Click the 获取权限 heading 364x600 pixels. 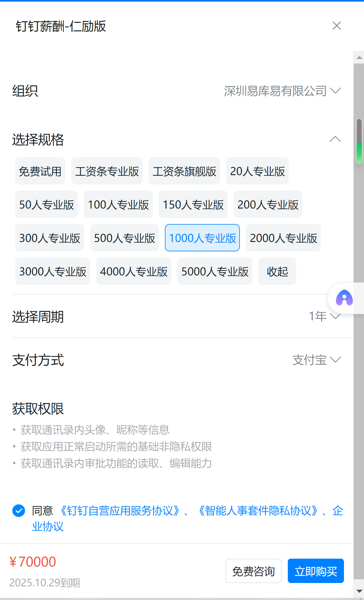[x=38, y=409]
